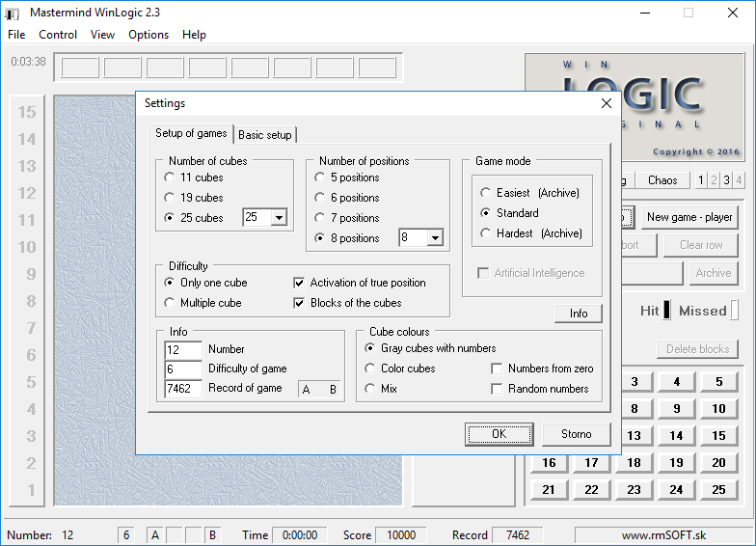Select Only one cube difficulty
Image resolution: width=756 pixels, height=546 pixels.
coord(170,283)
